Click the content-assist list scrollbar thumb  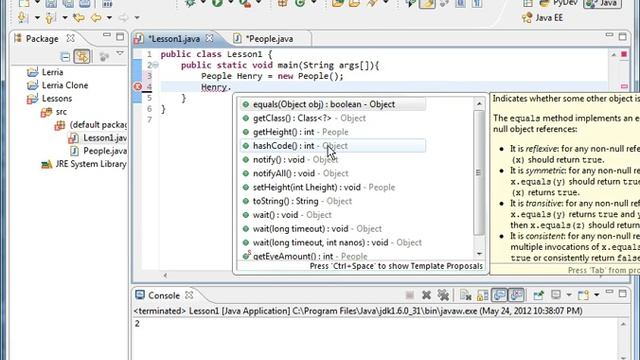[x=479, y=173]
